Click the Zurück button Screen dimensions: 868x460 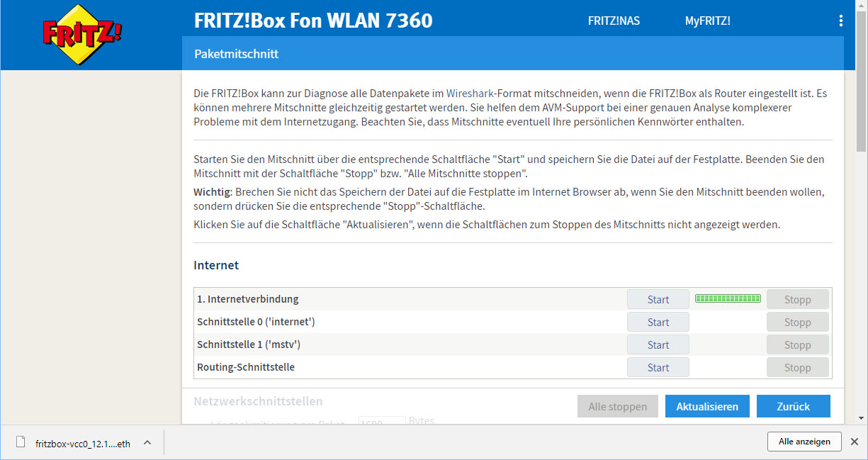point(793,406)
